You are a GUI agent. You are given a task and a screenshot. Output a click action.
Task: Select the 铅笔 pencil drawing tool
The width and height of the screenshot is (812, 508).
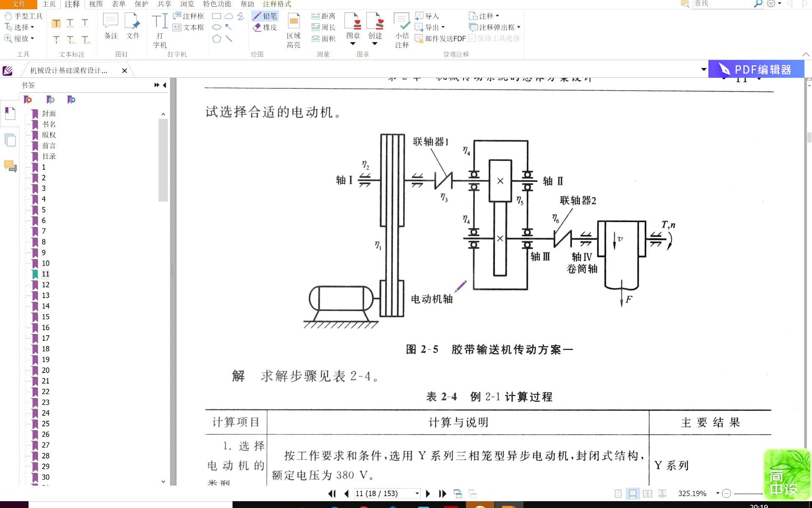(265, 16)
